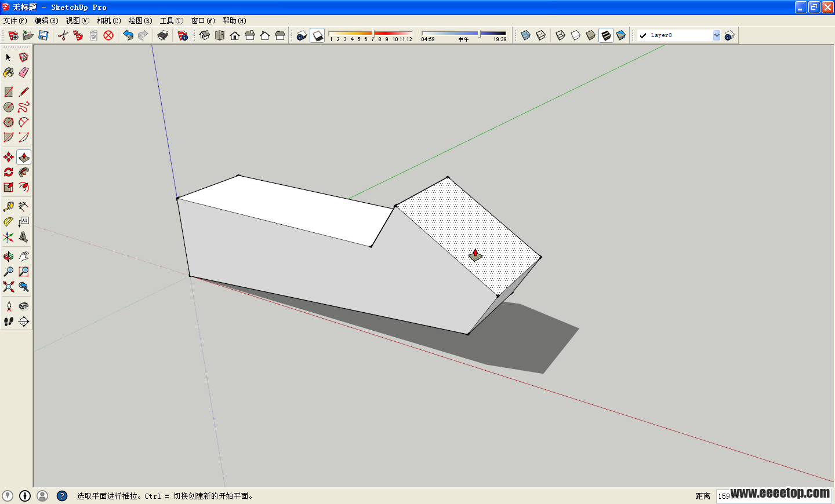The image size is (835, 504).
Task: Open the 绘图 menu
Action: click(140, 21)
